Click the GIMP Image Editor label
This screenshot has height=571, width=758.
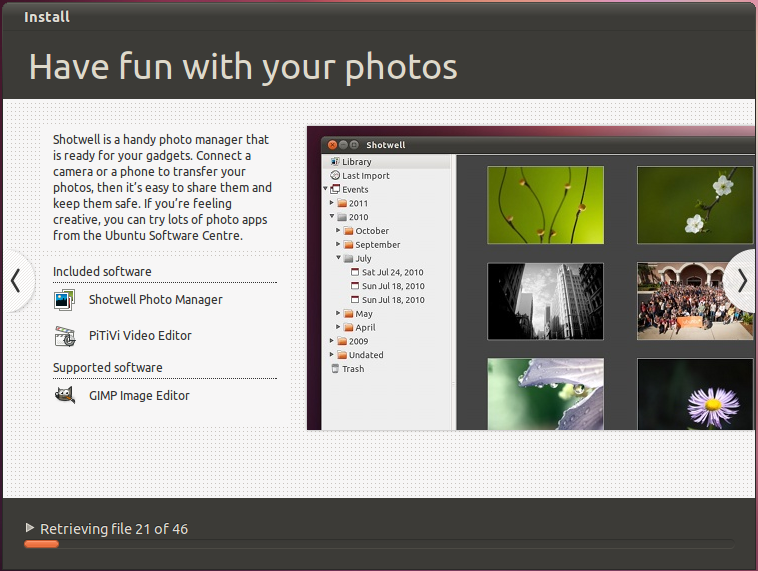(139, 395)
